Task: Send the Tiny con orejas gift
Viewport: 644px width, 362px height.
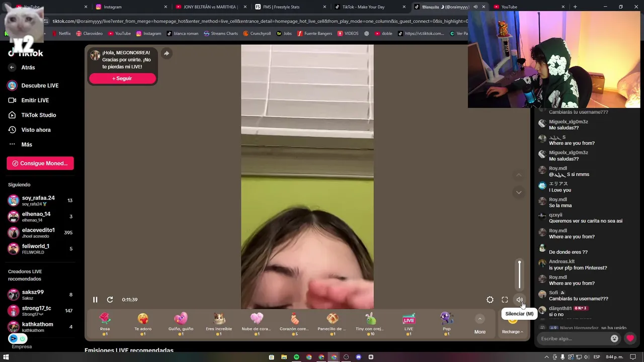Action: point(370,324)
